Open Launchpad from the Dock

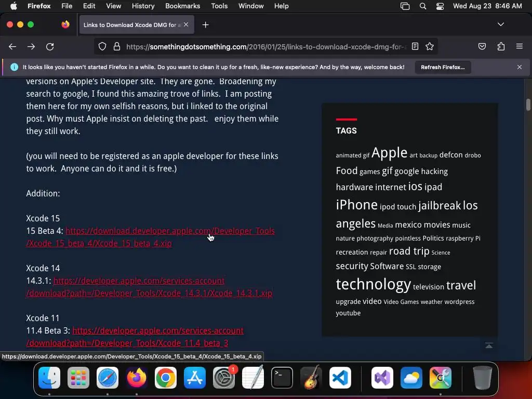coord(78,377)
